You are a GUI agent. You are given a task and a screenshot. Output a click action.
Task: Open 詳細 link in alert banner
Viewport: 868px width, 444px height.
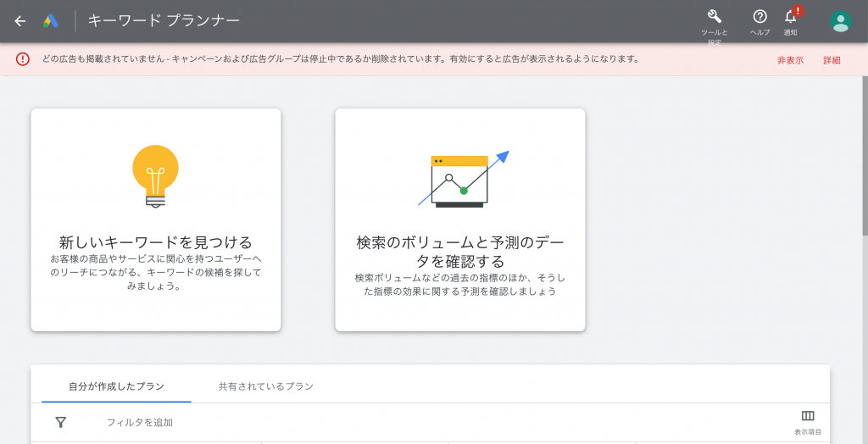[832, 60]
